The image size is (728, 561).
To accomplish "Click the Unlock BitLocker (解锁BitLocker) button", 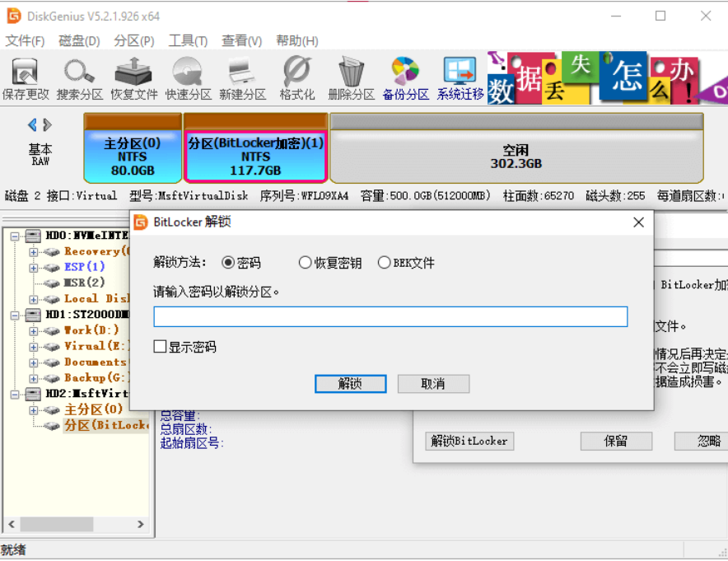I will pyautogui.click(x=469, y=442).
